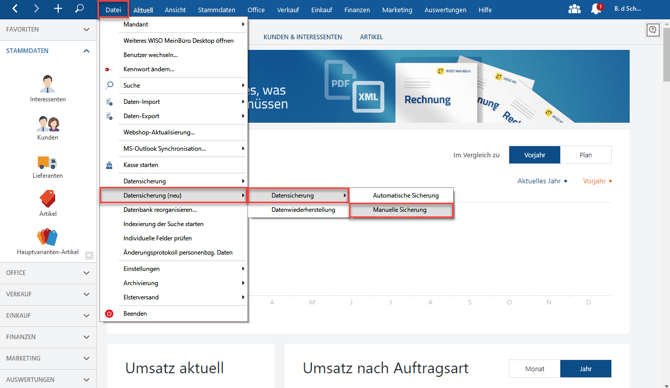Open MS-Outlook Synchronisation submenu
The image size is (670, 388).
tap(174, 149)
